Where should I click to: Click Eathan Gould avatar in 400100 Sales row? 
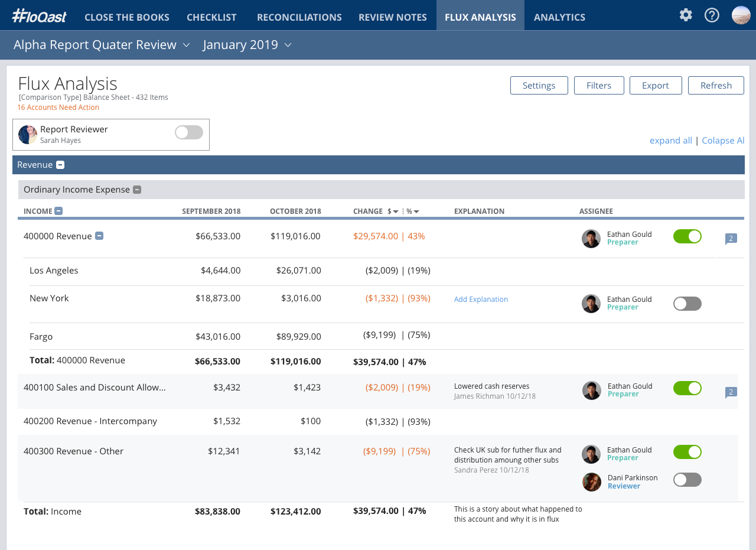[592, 390]
